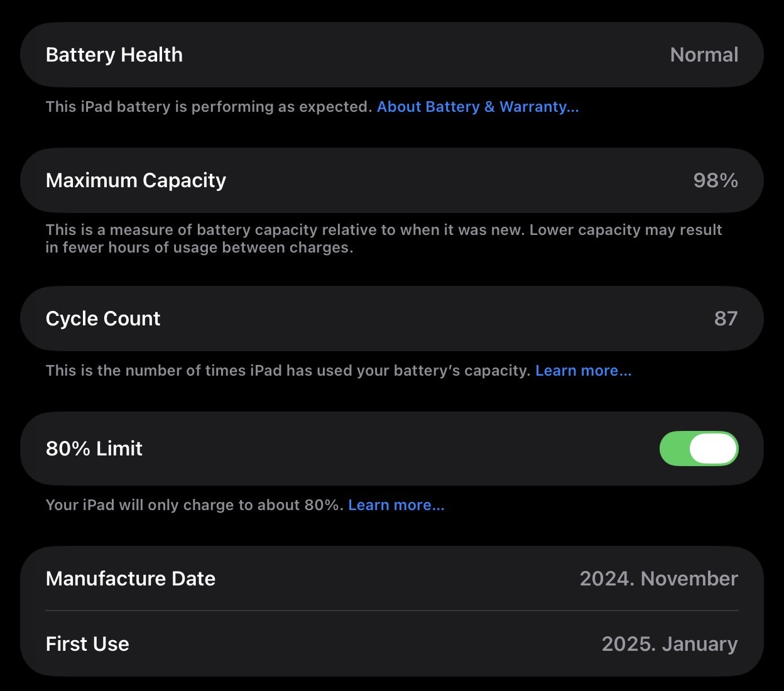Image resolution: width=784 pixels, height=691 pixels.
Task: Tap the 98% maximum capacity value
Action: (715, 180)
